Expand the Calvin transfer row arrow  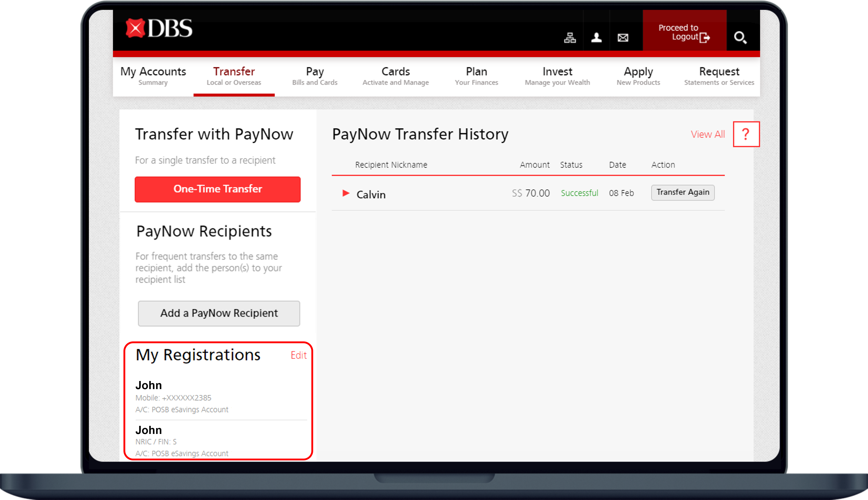tap(346, 193)
